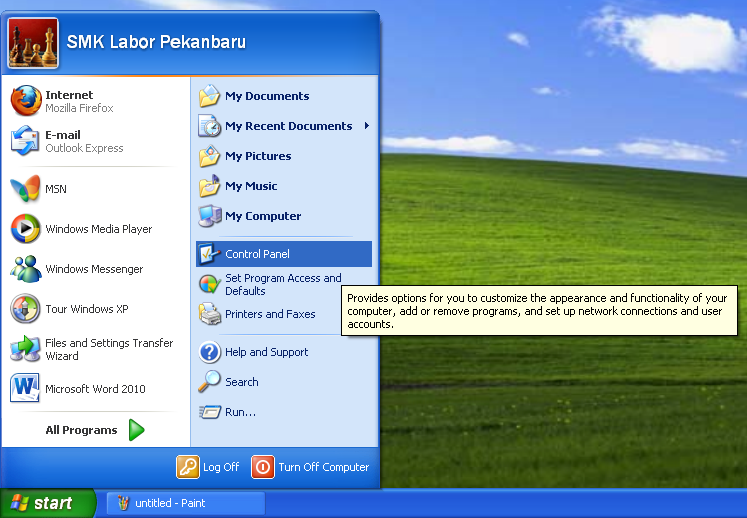Viewport: 747px width, 518px height.
Task: Click the Files and Settings Transfer Wizard icon
Action: (x=25, y=349)
